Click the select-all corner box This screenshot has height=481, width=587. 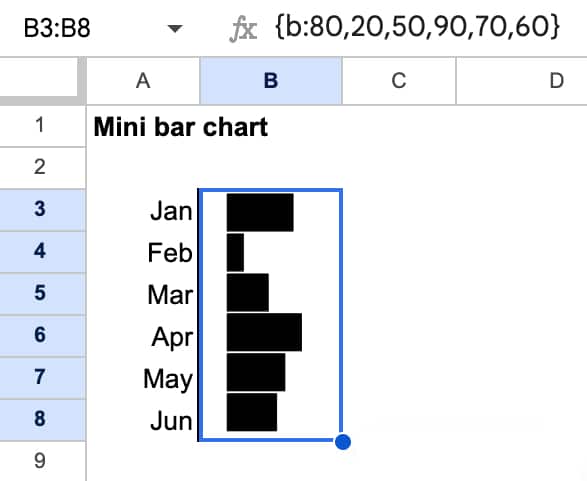click(x=39, y=76)
